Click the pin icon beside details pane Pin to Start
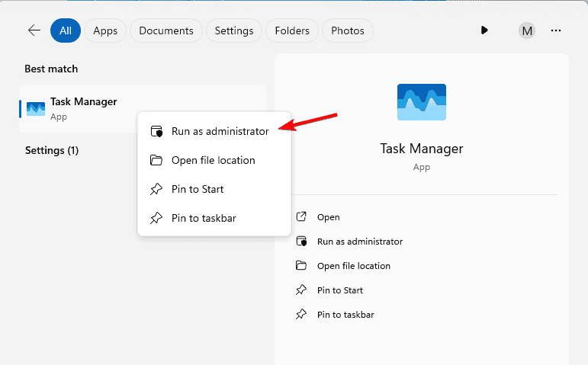This screenshot has height=365, width=588. click(x=301, y=290)
